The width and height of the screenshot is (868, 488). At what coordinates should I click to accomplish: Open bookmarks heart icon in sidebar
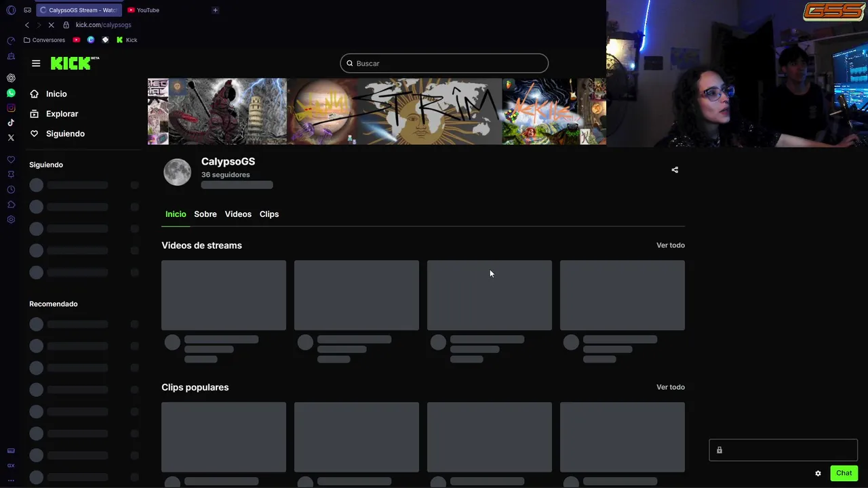click(11, 160)
